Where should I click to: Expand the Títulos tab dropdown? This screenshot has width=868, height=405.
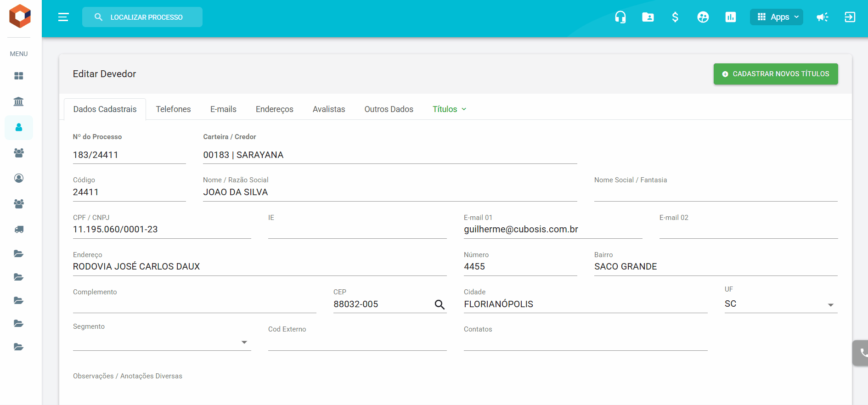click(x=450, y=109)
